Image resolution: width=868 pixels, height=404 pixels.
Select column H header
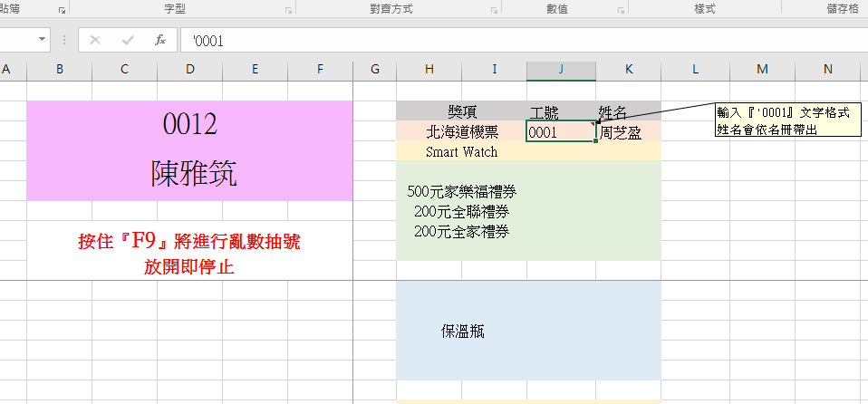click(429, 69)
